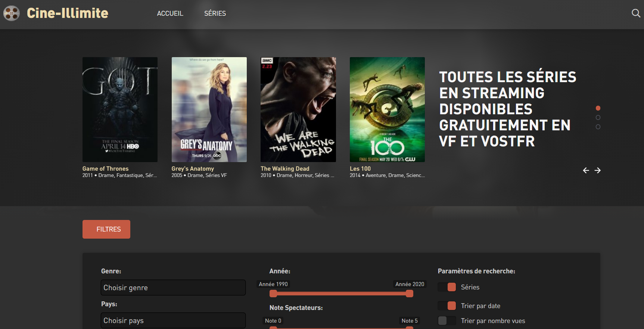Select the first carousel dot indicator
Screen dimensions: 644x329
[598, 108]
